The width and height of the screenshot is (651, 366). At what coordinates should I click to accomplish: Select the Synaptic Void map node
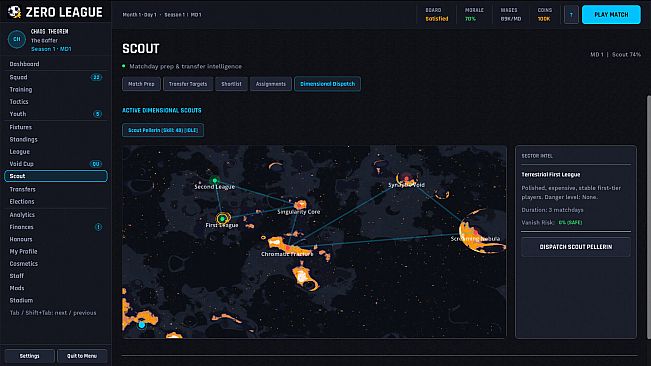pos(406,178)
